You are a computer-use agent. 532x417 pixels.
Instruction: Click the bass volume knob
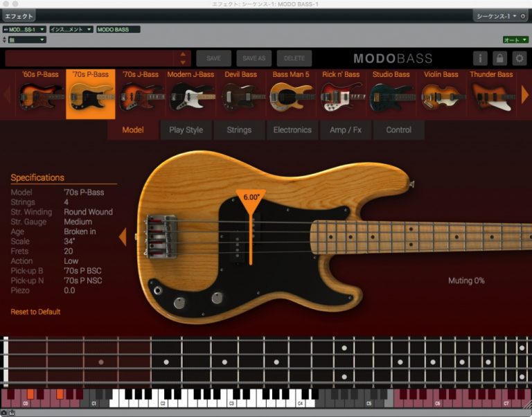pos(180,303)
